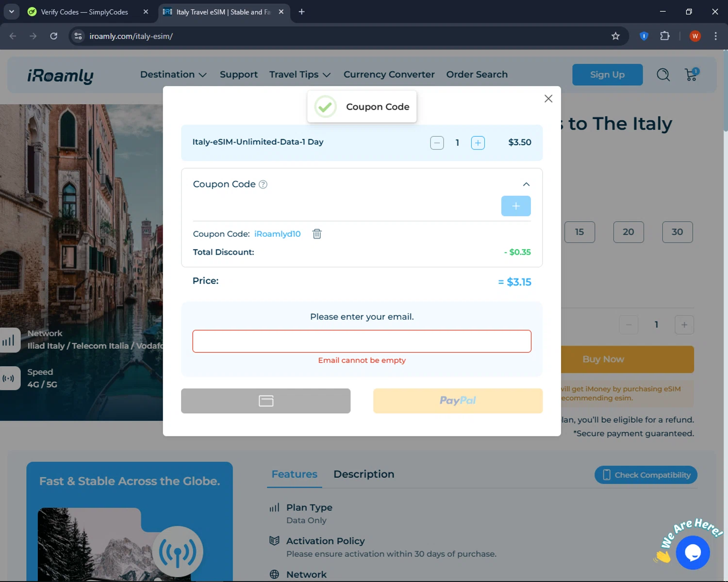Close the Italy Travel eSIM tab
Screen dimensions: 728x582
(281, 12)
